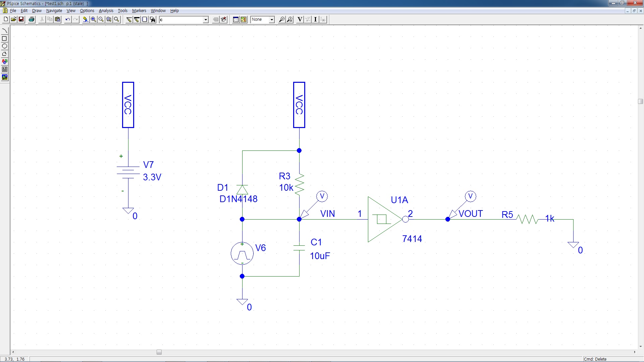Open the Help menu
This screenshot has width=644, height=362.
pos(174,11)
